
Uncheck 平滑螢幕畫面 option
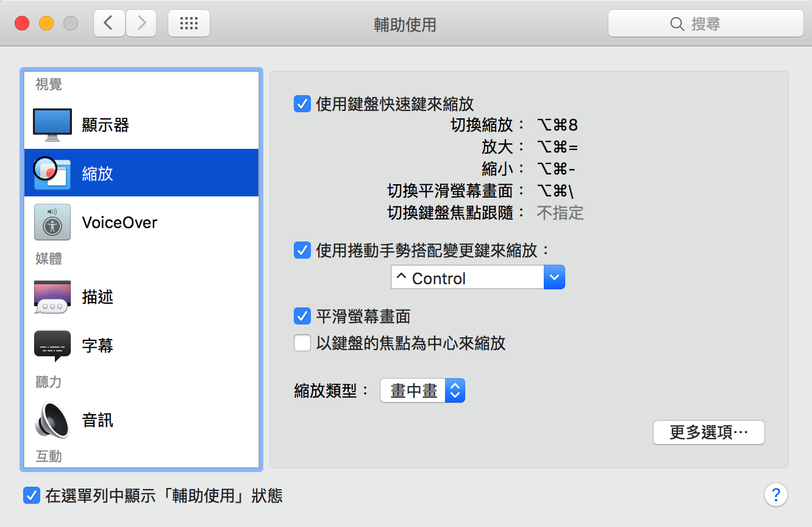[x=302, y=317]
